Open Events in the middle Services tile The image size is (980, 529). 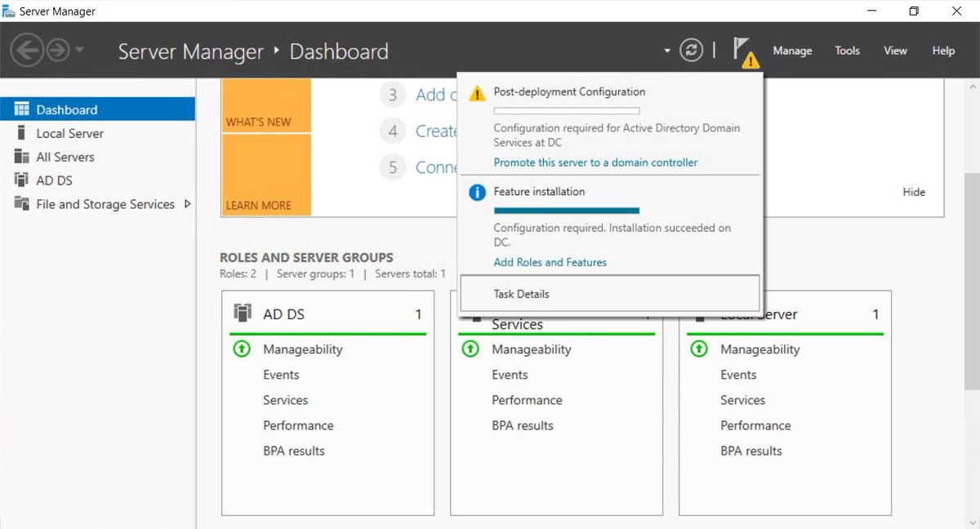510,375
